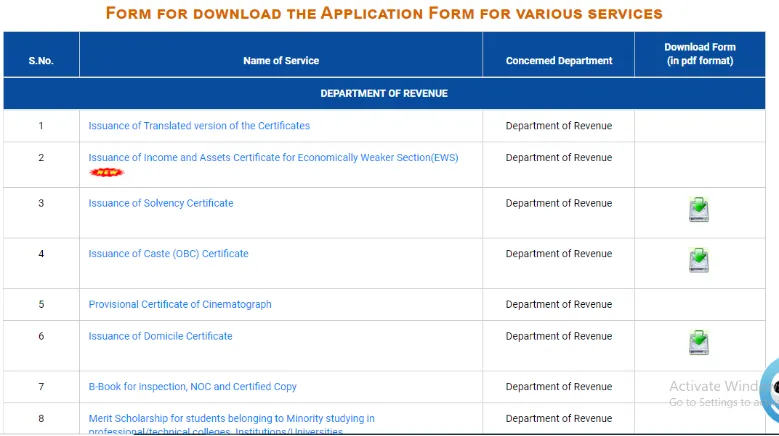Click the Concerned Department column header
The image size is (779, 436).
559,61
